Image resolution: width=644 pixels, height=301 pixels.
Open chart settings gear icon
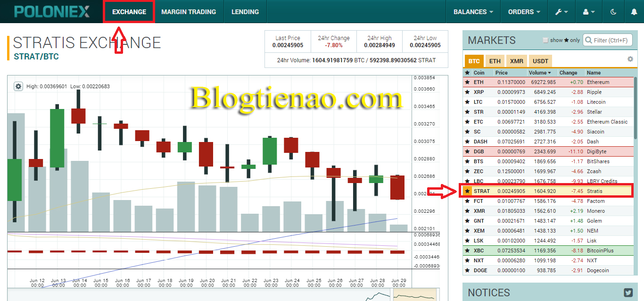18,86
